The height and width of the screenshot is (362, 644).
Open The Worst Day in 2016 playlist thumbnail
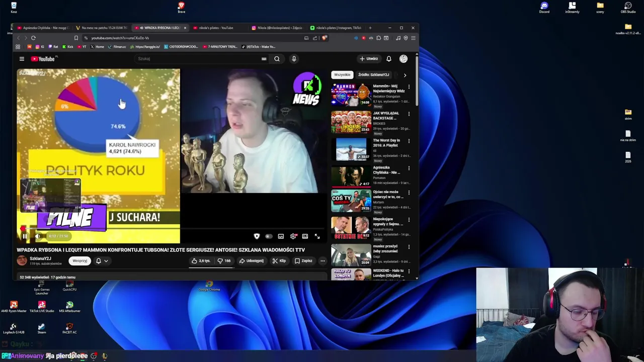click(351, 149)
